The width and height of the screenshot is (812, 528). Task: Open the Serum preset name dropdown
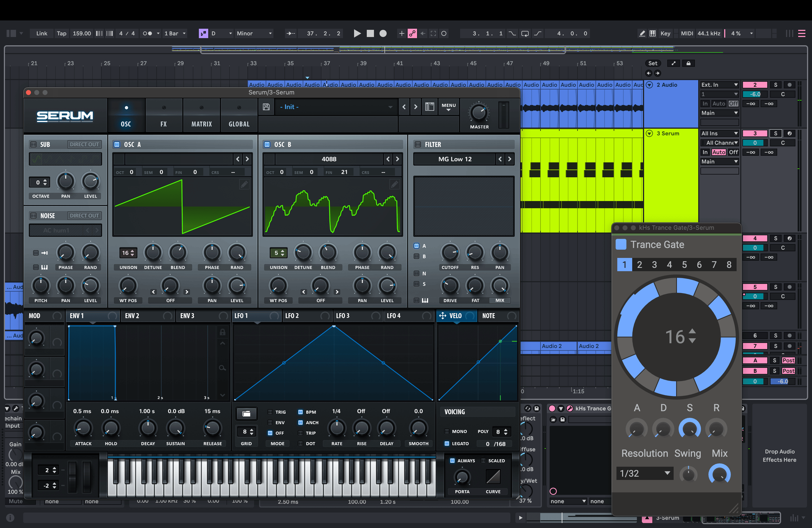(x=336, y=107)
